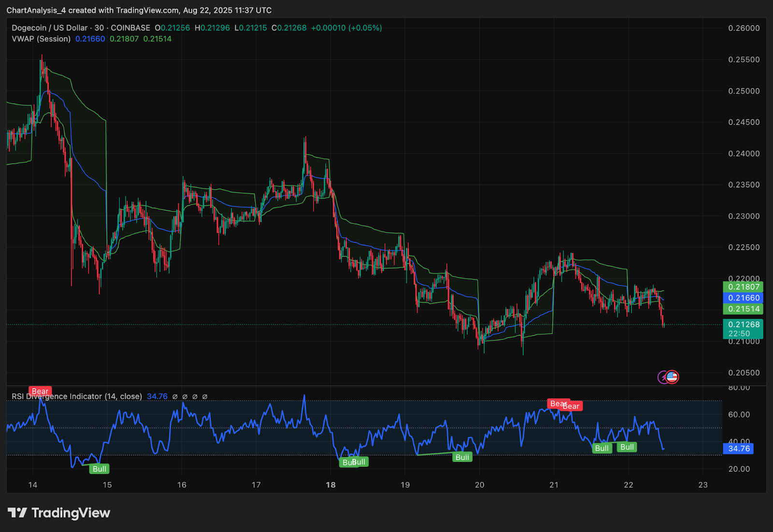
Task: Click the Bull marker just before date 20
Action: (x=462, y=457)
